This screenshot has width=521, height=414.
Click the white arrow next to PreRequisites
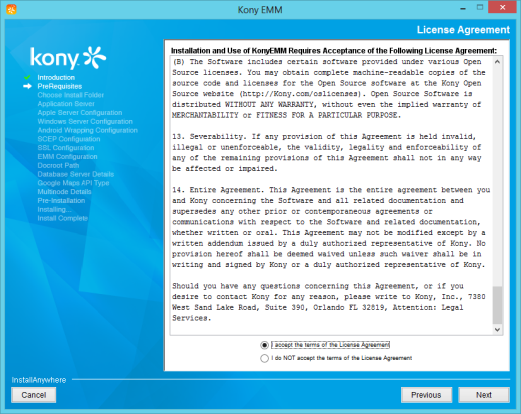pos(27,86)
